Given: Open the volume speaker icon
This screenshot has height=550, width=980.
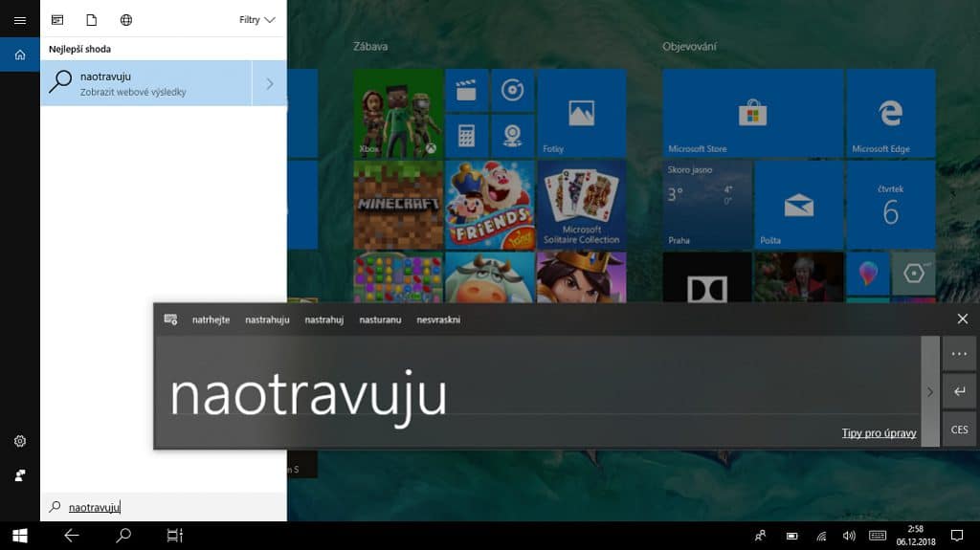Looking at the screenshot, I should (849, 536).
